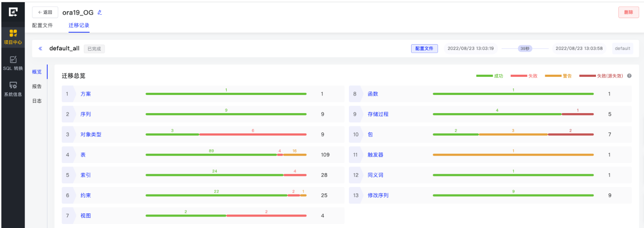Click the orange 触发器 progress bar
The width and height of the screenshot is (644, 228).
click(513, 155)
